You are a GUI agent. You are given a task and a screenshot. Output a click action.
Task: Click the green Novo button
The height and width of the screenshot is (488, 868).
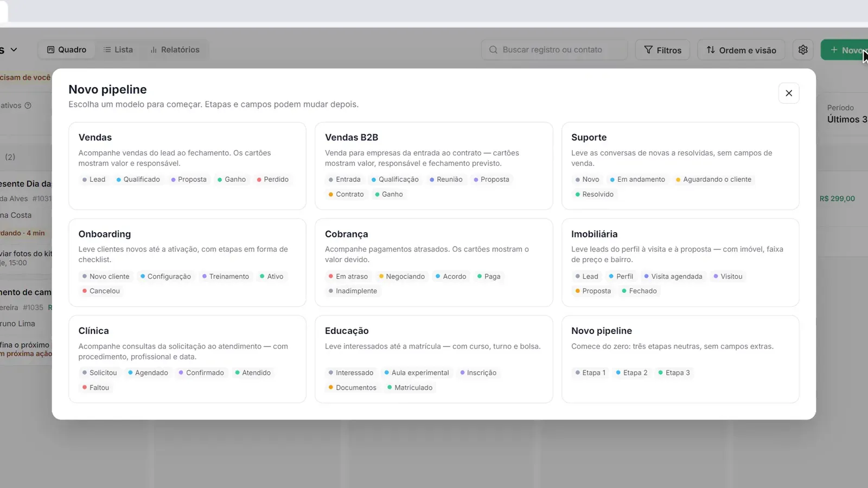tap(845, 50)
